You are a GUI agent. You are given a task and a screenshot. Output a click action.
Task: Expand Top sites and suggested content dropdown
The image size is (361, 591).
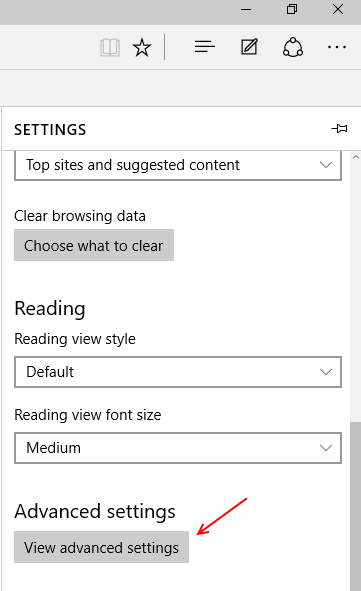tap(178, 165)
